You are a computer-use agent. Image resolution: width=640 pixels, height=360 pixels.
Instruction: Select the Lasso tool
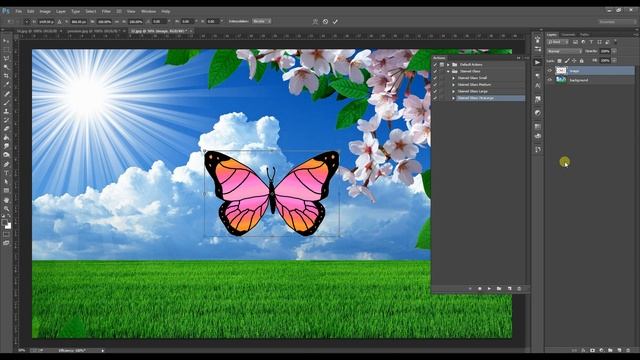[x=7, y=58]
